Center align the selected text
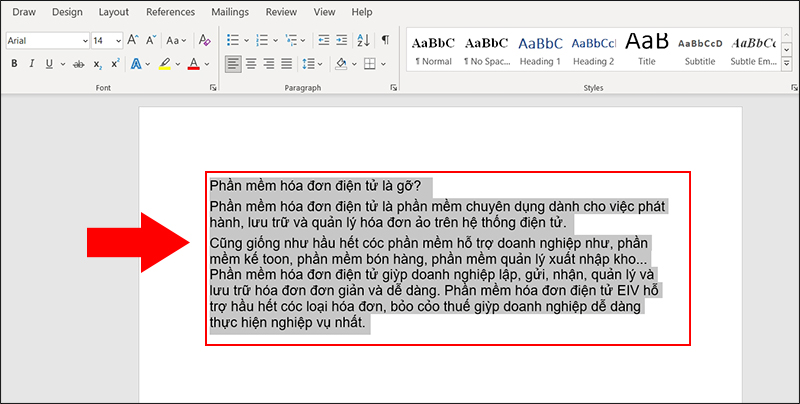Viewport: 800px width, 404px height. pos(251,64)
